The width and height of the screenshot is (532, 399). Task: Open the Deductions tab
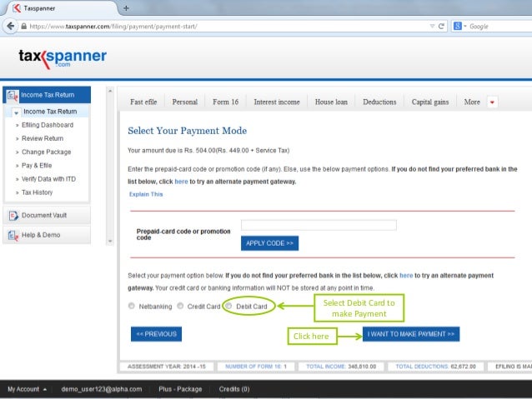coord(379,102)
